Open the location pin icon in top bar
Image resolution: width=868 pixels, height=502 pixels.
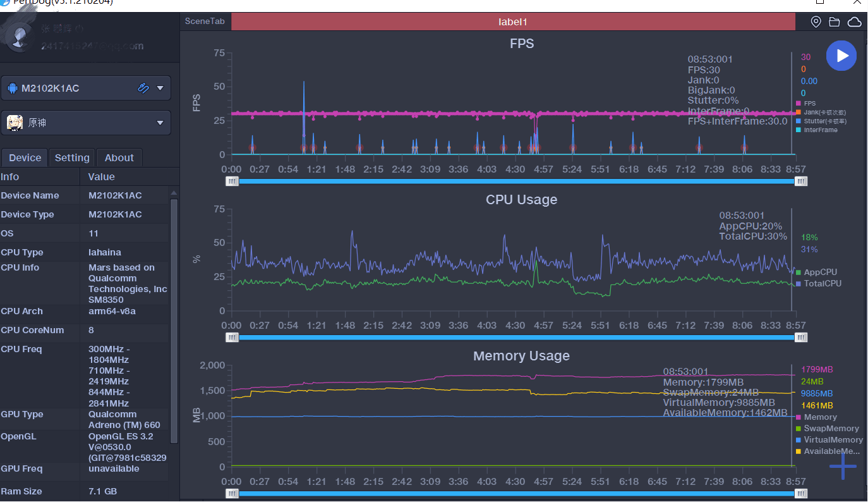[816, 22]
